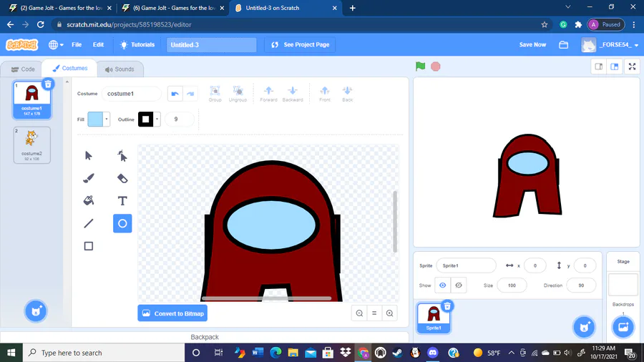The image size is (644, 362).
Task: Select the arrow Select tool
Action: point(88,156)
